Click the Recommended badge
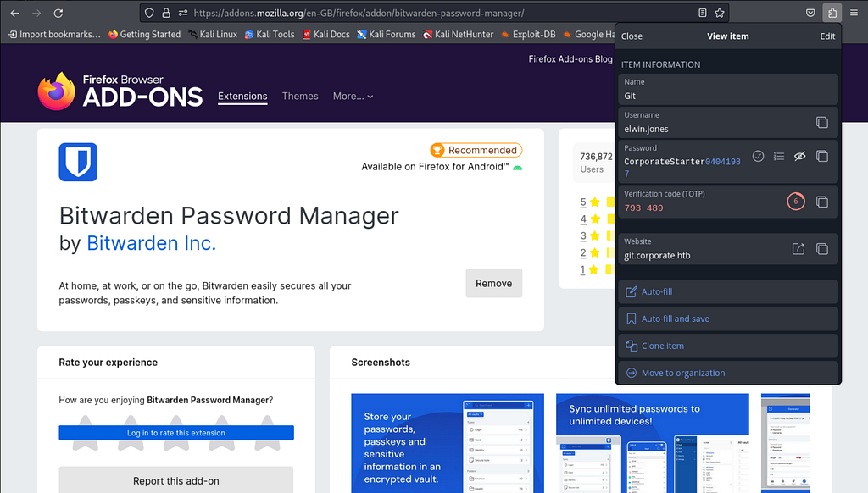Viewport: 868px width, 493px height. 476,150
